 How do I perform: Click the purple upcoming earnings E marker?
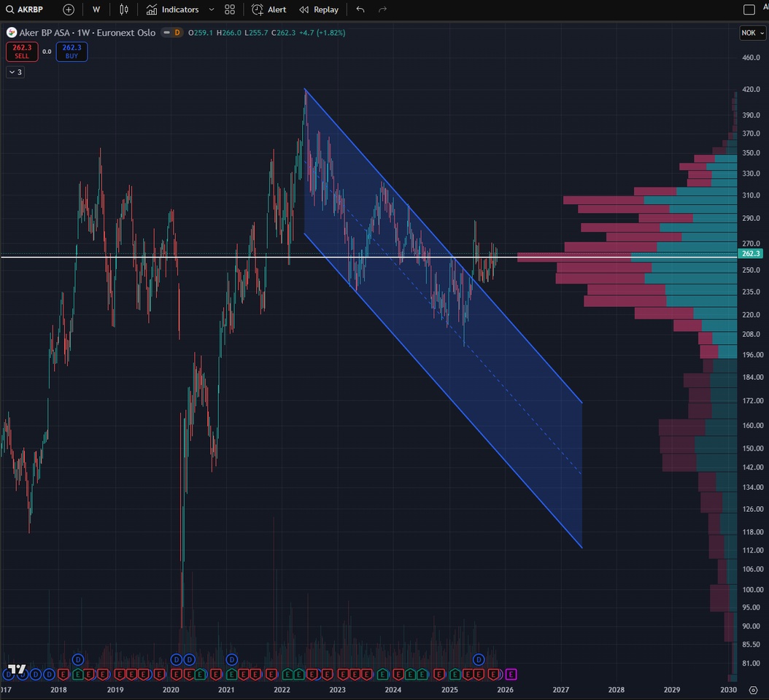click(x=511, y=673)
